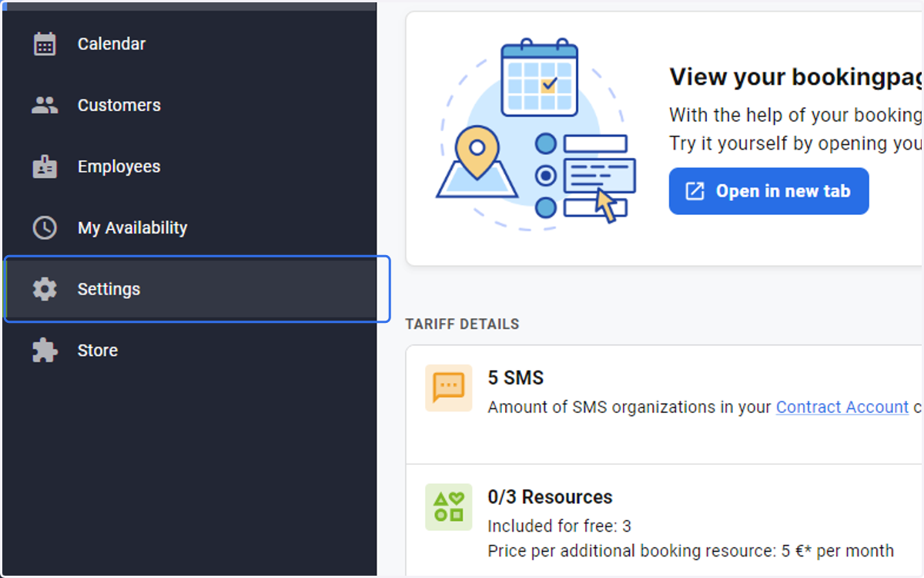This screenshot has width=924, height=578.
Task: Click the Employees badge icon
Action: pos(45,166)
